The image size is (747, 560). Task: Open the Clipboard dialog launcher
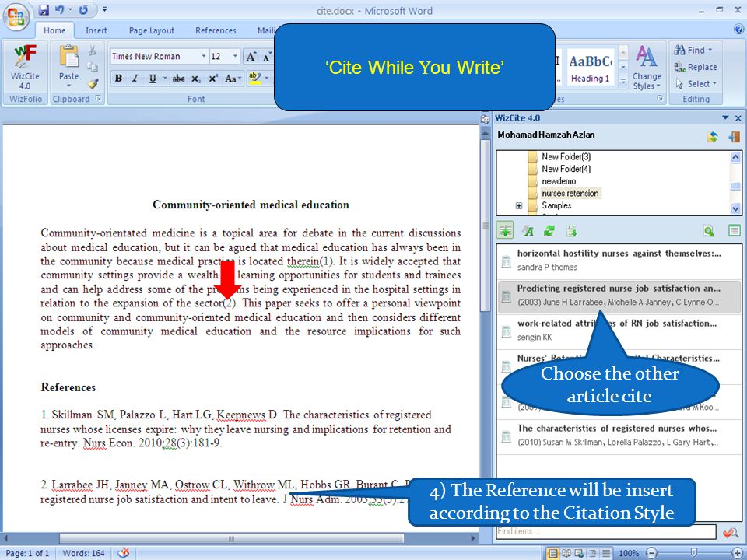pyautogui.click(x=99, y=99)
